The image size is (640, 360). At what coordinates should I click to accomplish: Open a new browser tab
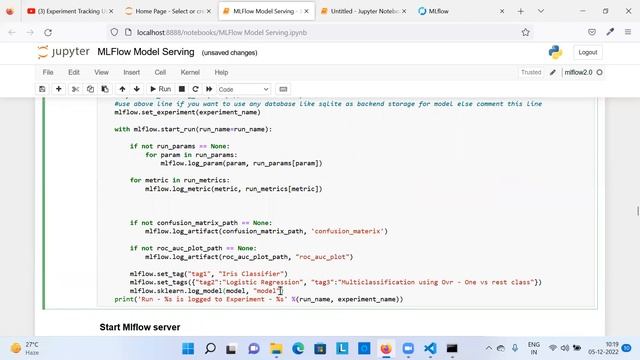pos(520,11)
